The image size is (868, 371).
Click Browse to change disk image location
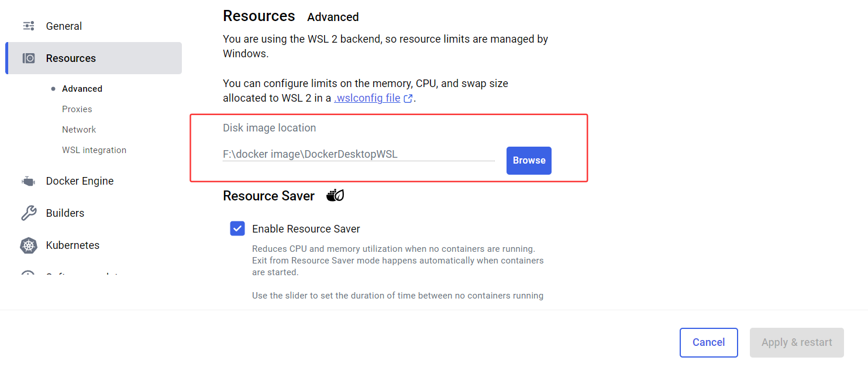(x=529, y=161)
